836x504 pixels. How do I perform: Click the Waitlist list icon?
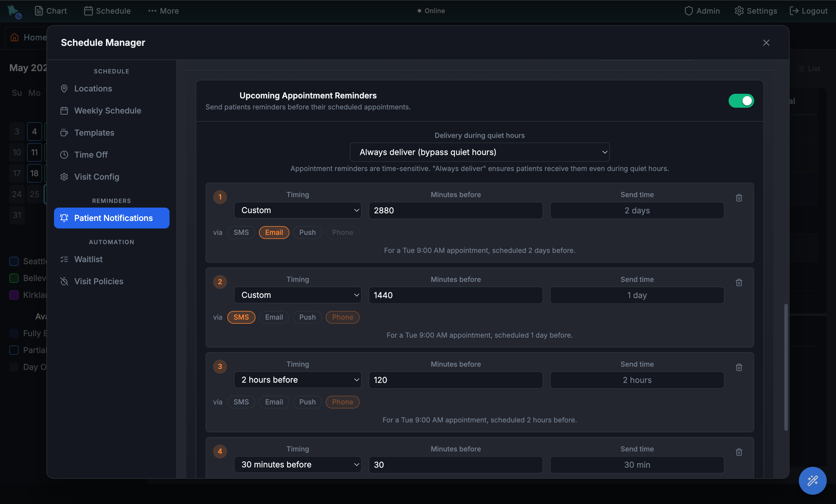click(64, 259)
